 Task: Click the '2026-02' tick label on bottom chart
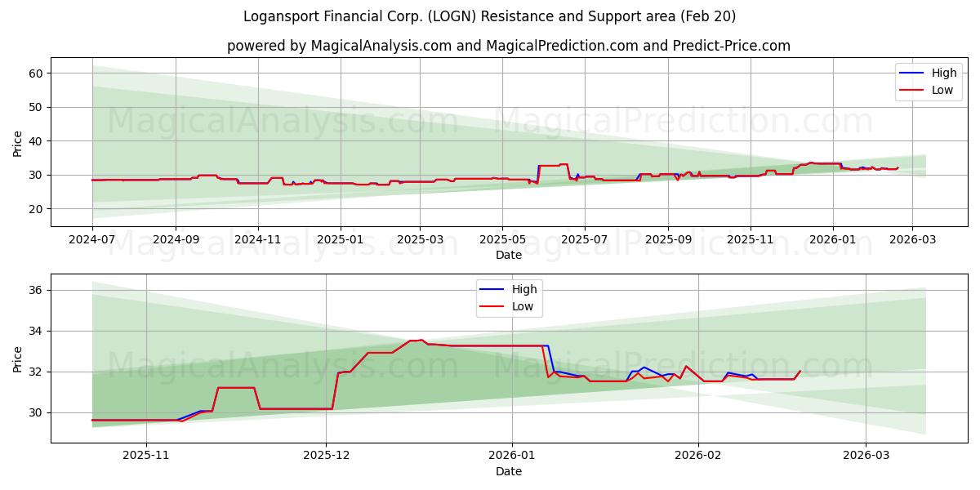pyautogui.click(x=699, y=456)
